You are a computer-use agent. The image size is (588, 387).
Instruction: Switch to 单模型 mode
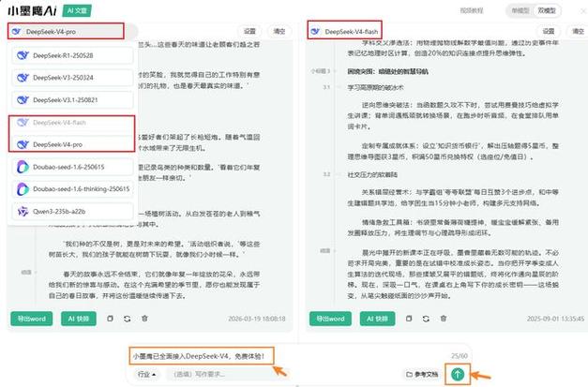tap(520, 10)
